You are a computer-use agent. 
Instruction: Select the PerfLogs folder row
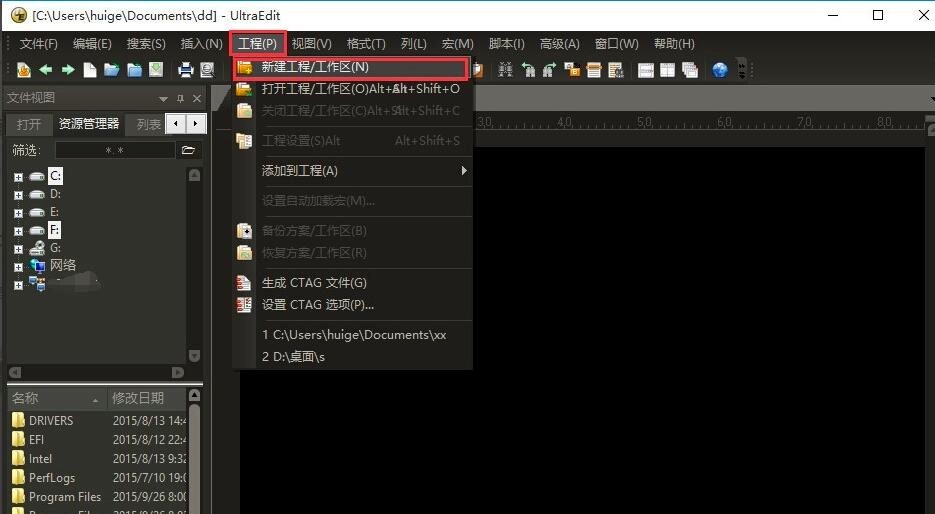pyautogui.click(x=98, y=478)
